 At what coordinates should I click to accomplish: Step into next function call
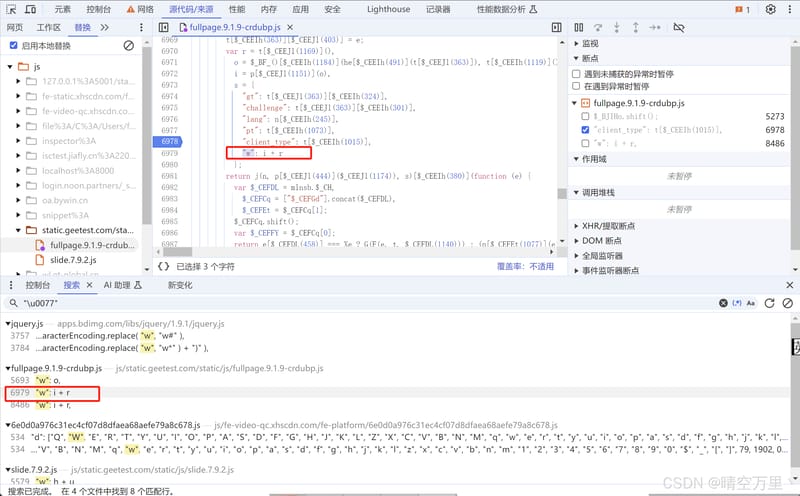click(x=617, y=28)
